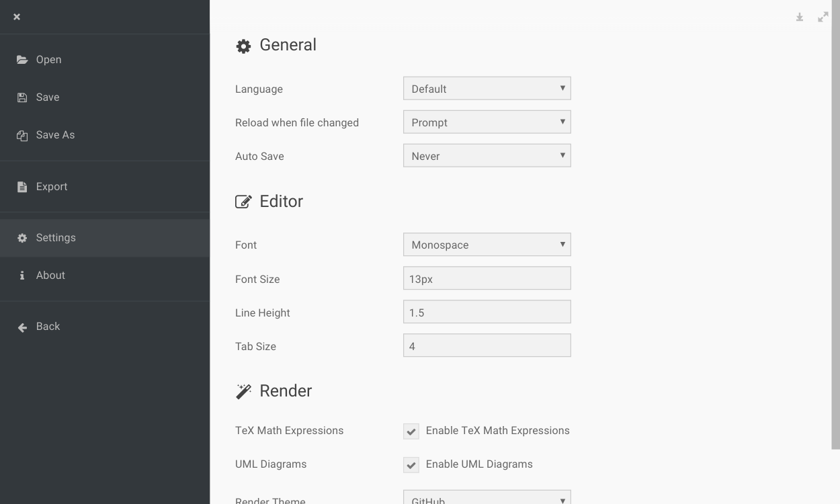Click the gear icon beside Settings
840x504 pixels.
21,237
